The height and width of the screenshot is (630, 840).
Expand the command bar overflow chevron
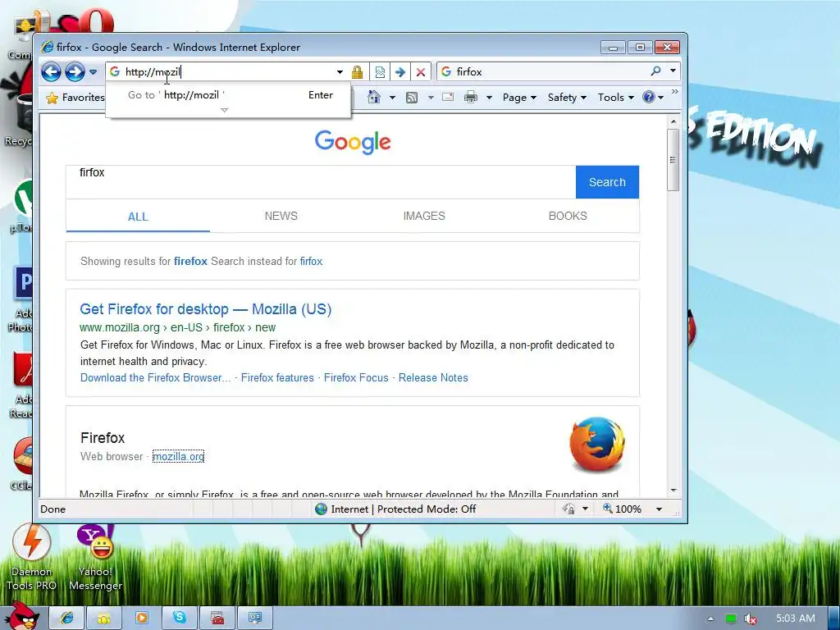tap(674, 92)
